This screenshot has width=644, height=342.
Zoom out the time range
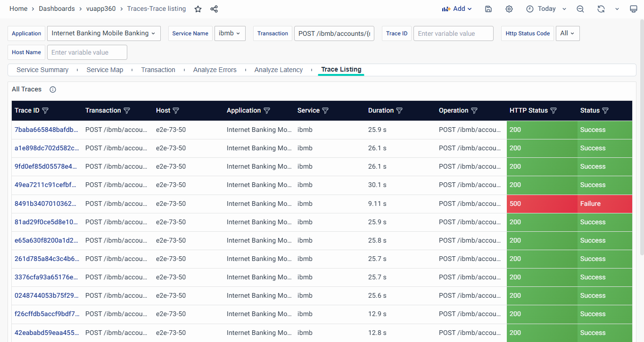coord(580,9)
